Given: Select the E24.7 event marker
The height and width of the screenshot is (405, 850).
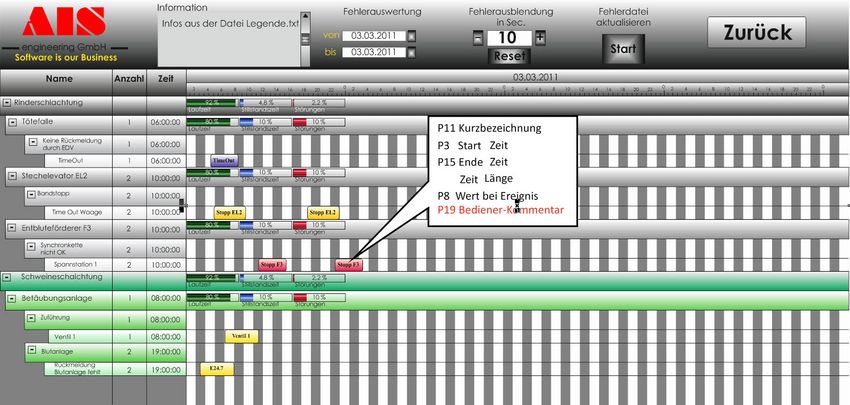Looking at the screenshot, I should tap(217, 369).
